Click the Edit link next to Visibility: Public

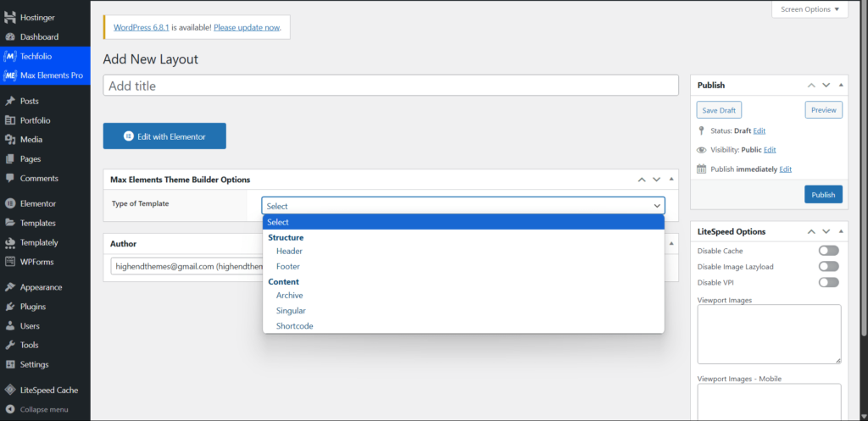click(770, 150)
